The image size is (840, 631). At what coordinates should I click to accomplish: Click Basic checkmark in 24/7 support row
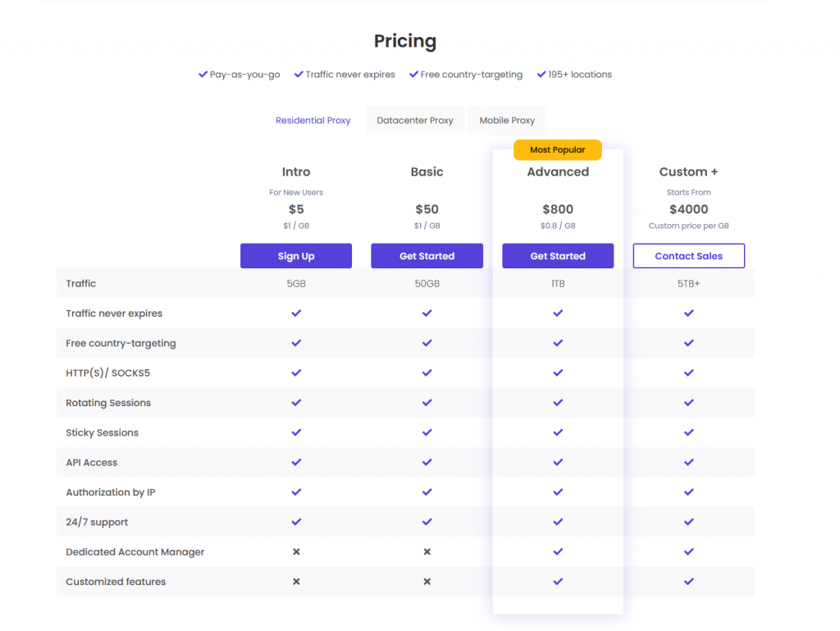(x=427, y=522)
